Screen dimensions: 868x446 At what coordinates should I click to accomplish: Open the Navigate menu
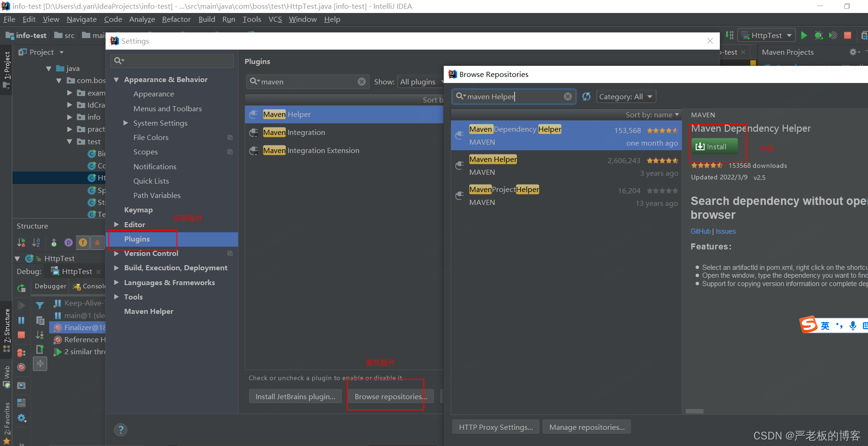[82, 19]
